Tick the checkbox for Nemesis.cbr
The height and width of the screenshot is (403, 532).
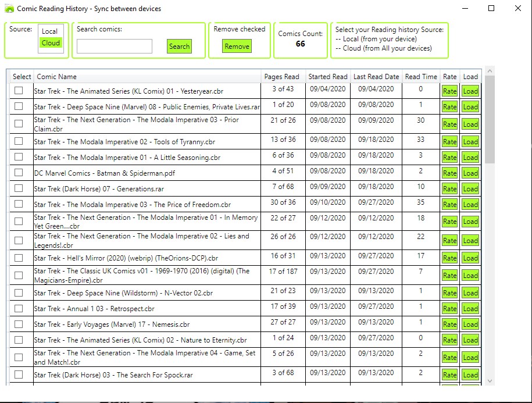click(x=19, y=324)
